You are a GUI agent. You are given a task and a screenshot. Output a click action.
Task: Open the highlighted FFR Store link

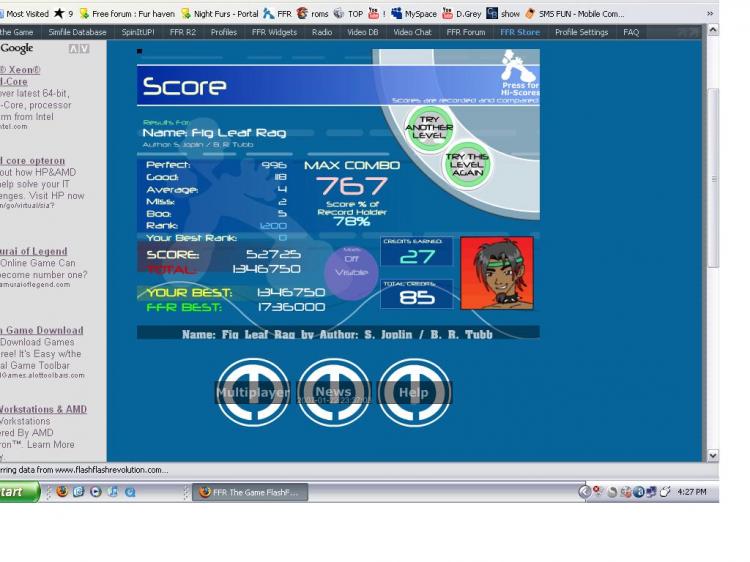click(520, 32)
